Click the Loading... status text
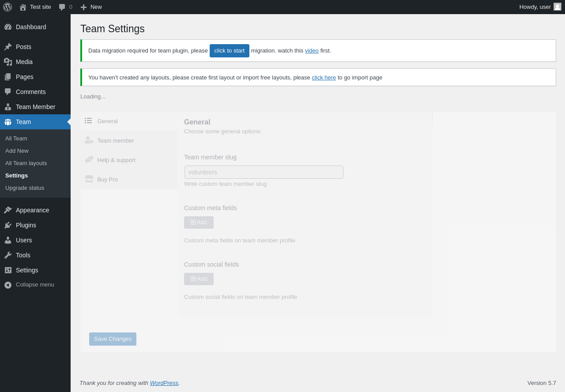The image size is (565, 392). coord(93,97)
